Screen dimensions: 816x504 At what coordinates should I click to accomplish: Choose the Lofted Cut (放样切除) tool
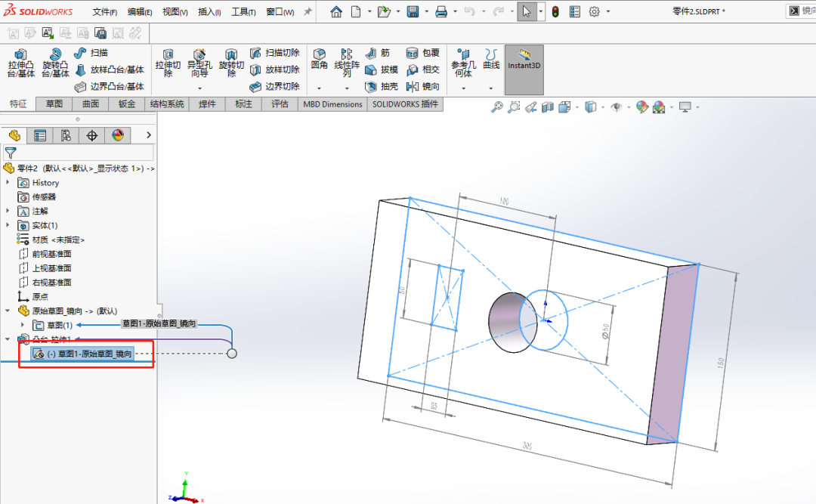click(275, 70)
